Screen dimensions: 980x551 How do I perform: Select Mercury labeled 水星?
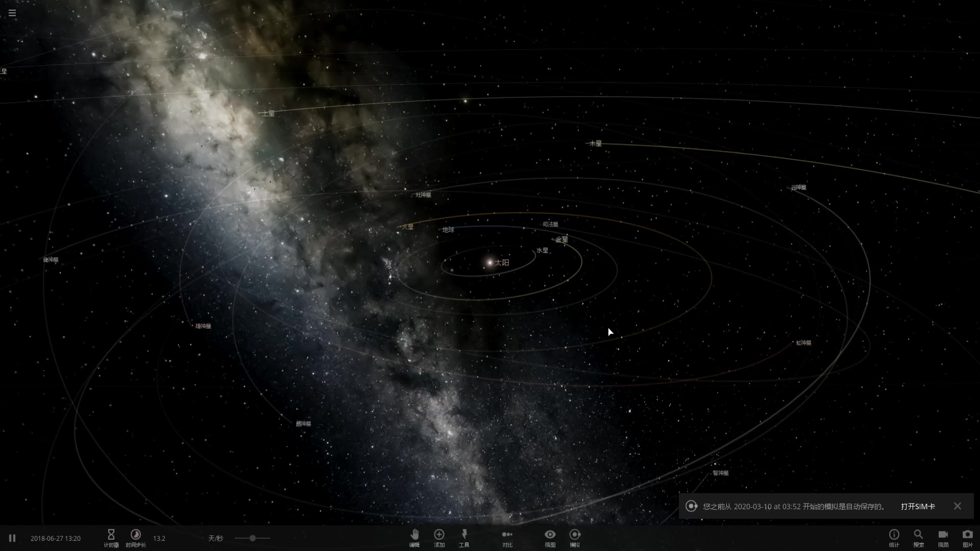pos(542,251)
